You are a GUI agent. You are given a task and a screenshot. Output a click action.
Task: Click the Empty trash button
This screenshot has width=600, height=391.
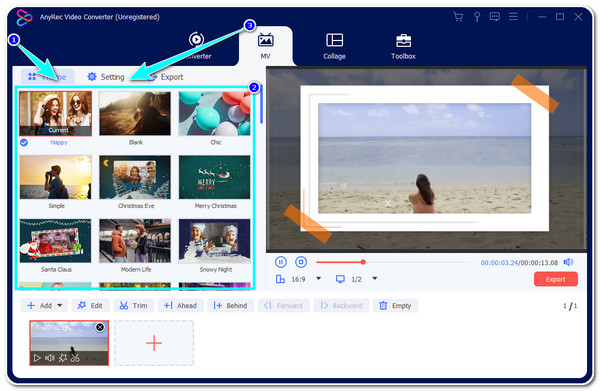click(x=395, y=306)
